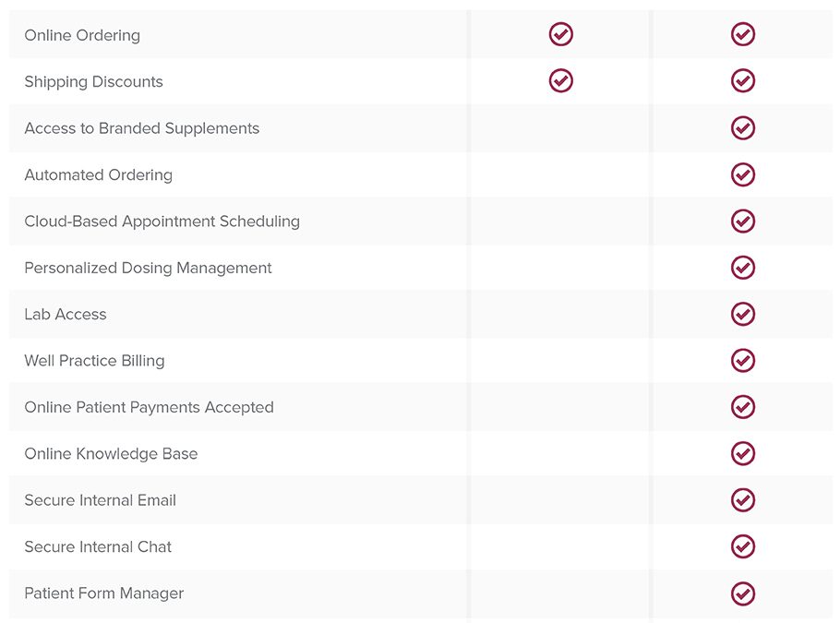Click the Online Knowledge Base checkmark
This screenshot has width=840, height=623.
[743, 453]
